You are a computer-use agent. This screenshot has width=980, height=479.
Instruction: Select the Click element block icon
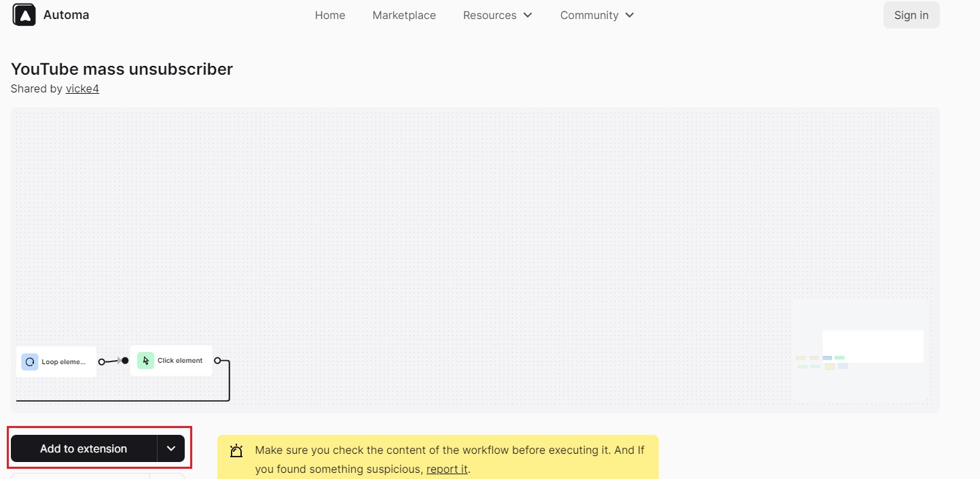(145, 361)
